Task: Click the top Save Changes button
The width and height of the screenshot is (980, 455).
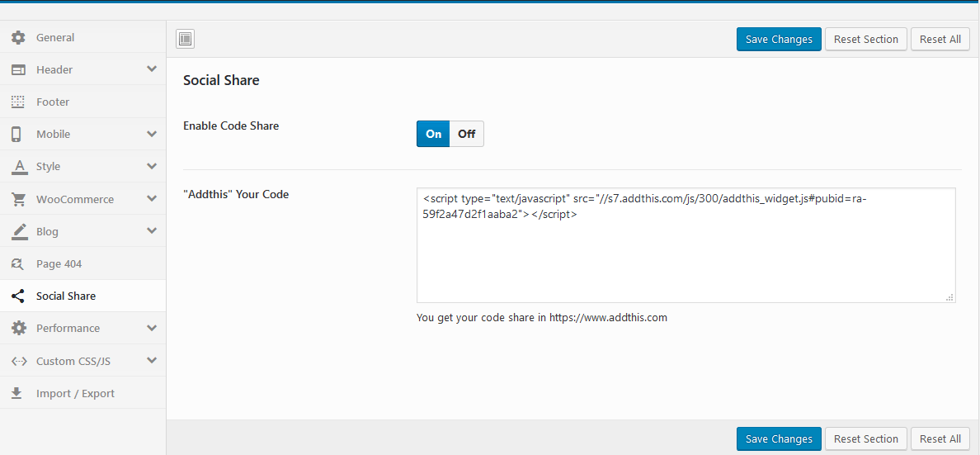Action: pyautogui.click(x=779, y=39)
